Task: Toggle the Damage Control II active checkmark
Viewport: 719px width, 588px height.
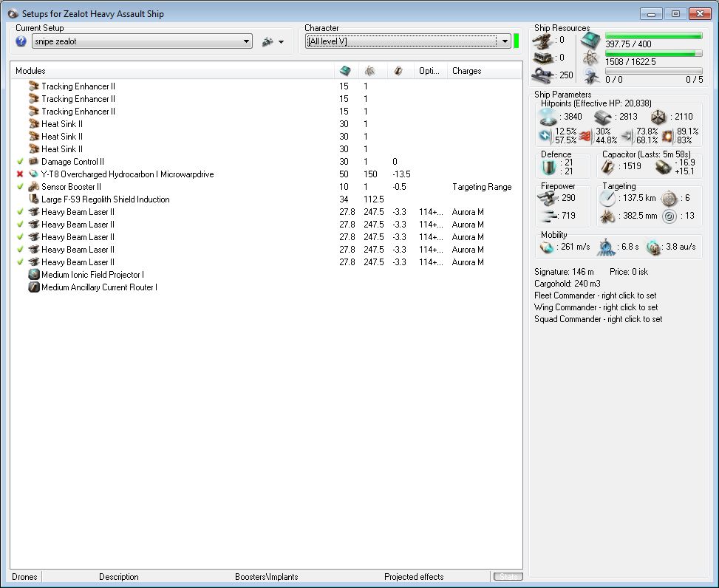Action: point(20,161)
